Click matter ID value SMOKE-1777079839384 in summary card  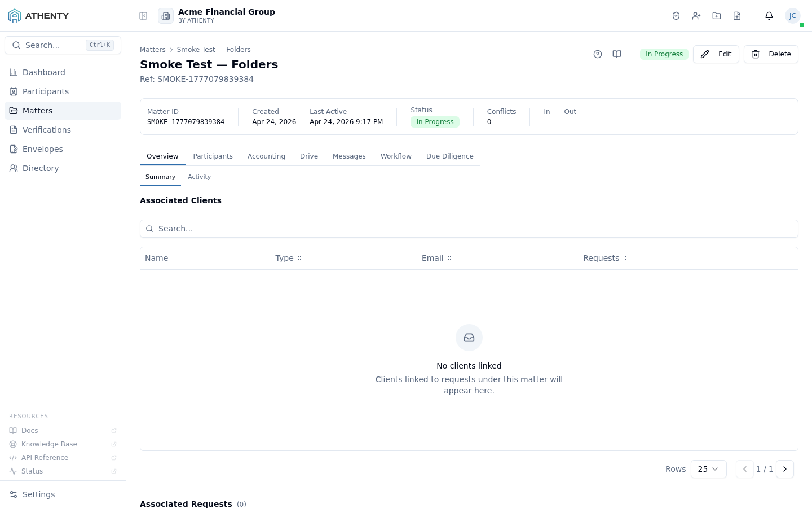click(x=186, y=122)
